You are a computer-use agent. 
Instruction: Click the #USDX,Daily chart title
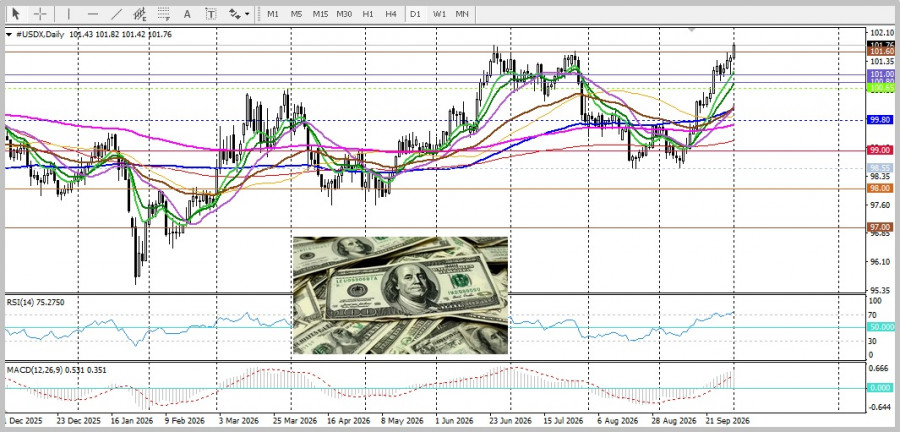click(x=40, y=34)
